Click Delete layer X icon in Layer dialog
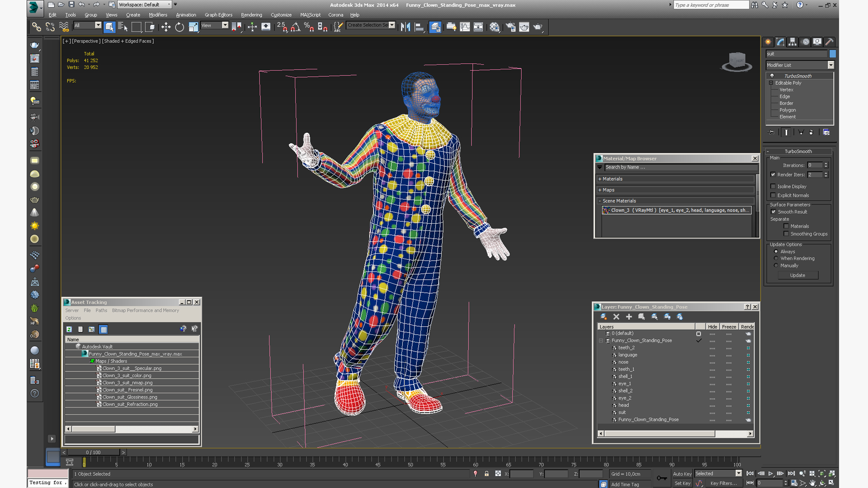This screenshot has width=868, height=488. [616, 317]
